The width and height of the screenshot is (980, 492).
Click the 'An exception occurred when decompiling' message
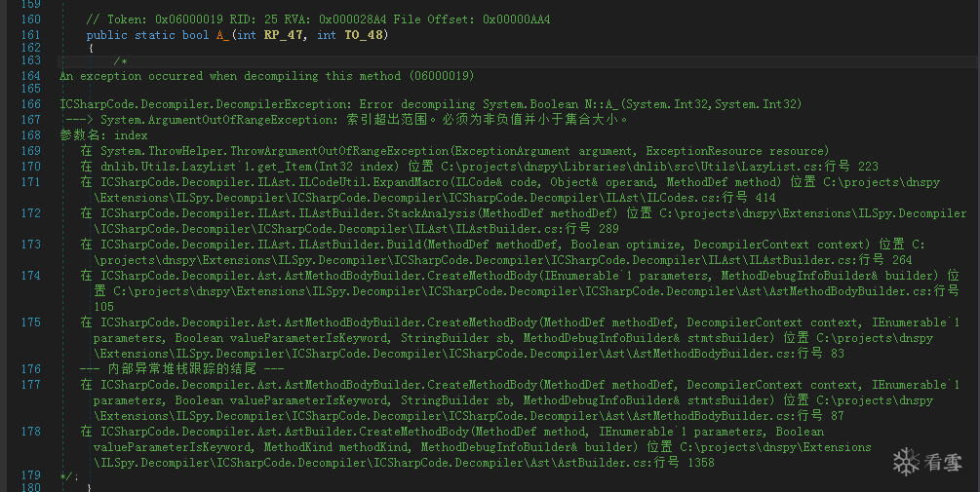click(x=267, y=76)
